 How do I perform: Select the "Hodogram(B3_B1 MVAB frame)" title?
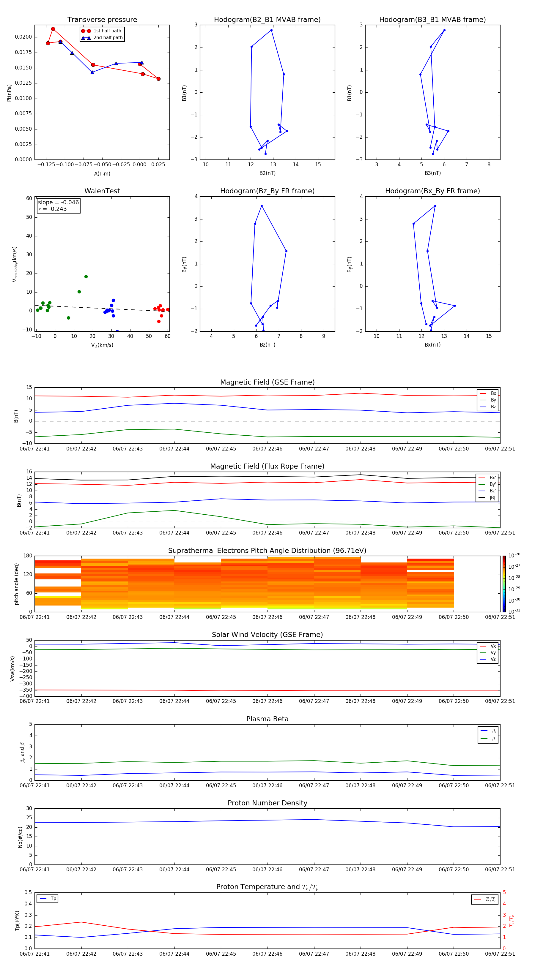(432, 19)
